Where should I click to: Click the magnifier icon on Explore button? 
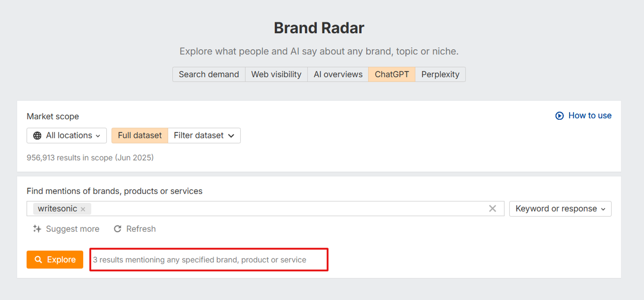coord(39,260)
